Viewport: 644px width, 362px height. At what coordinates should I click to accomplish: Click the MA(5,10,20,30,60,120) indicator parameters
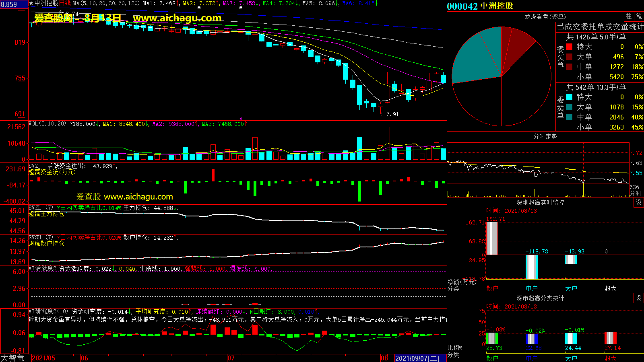coord(106,3)
